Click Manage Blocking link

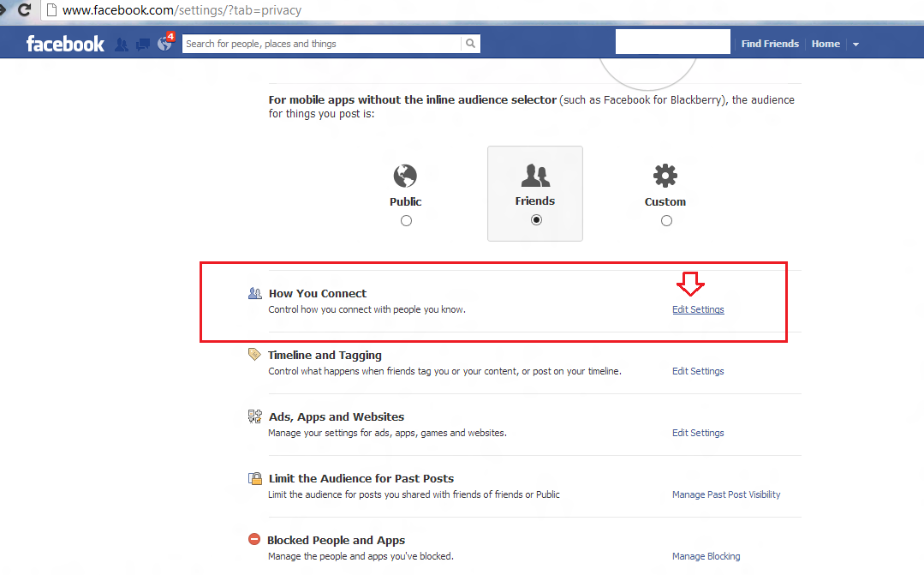point(706,556)
